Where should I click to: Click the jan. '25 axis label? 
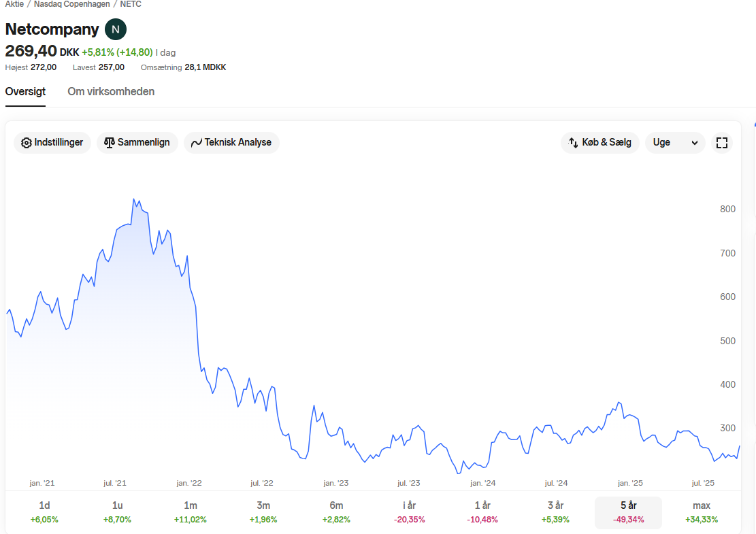630,483
